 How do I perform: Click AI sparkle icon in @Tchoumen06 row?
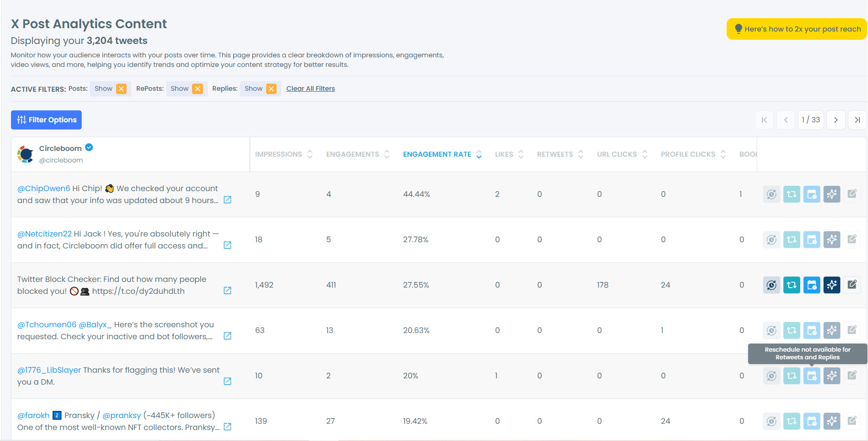point(832,330)
